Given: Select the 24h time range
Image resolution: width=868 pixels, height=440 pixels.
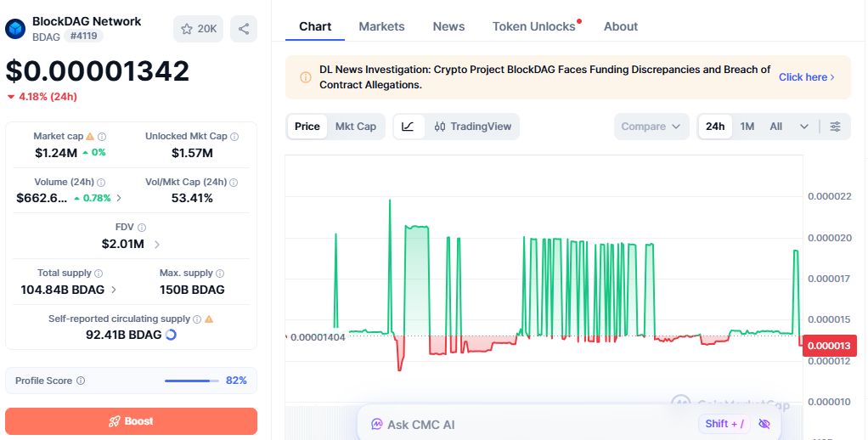Looking at the screenshot, I should [715, 127].
